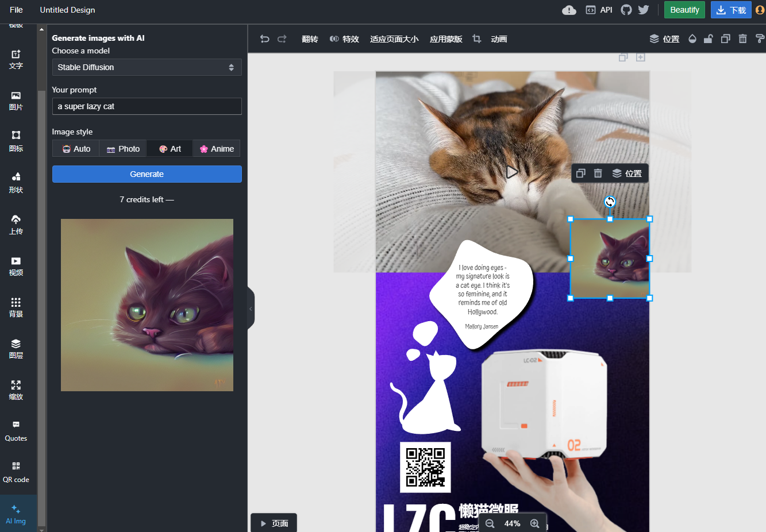Choose the Art image style
Screen dimensions: 766x532
(x=170, y=149)
